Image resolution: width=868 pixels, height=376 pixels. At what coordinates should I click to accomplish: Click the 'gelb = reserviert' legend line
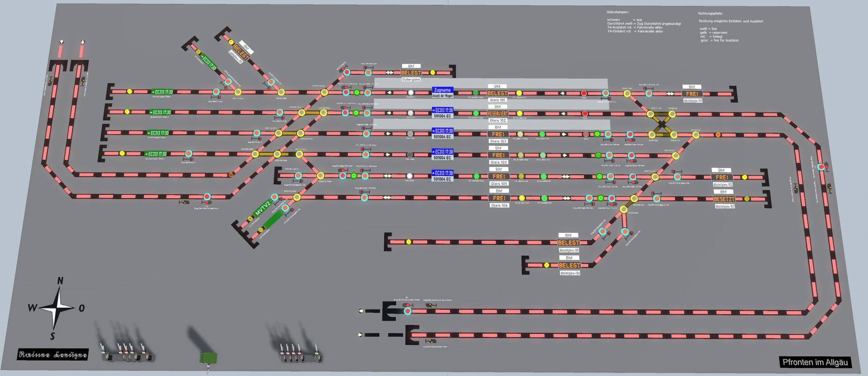(714, 33)
